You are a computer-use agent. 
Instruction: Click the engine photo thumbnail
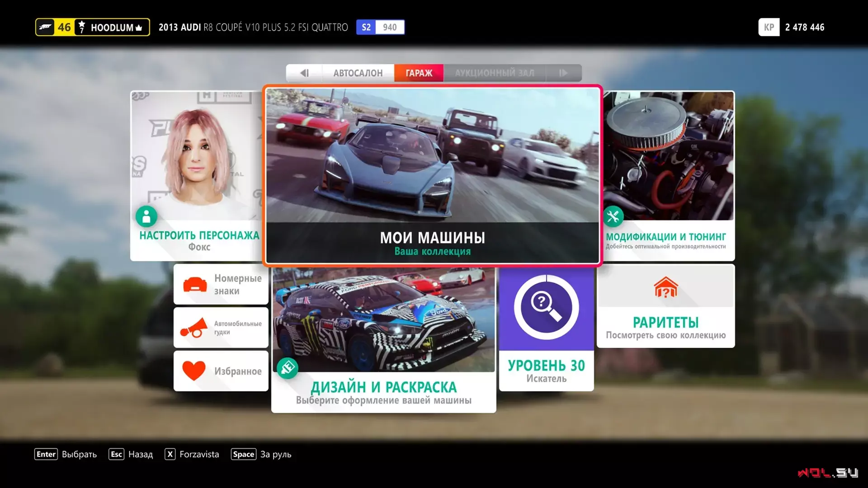[669, 156]
